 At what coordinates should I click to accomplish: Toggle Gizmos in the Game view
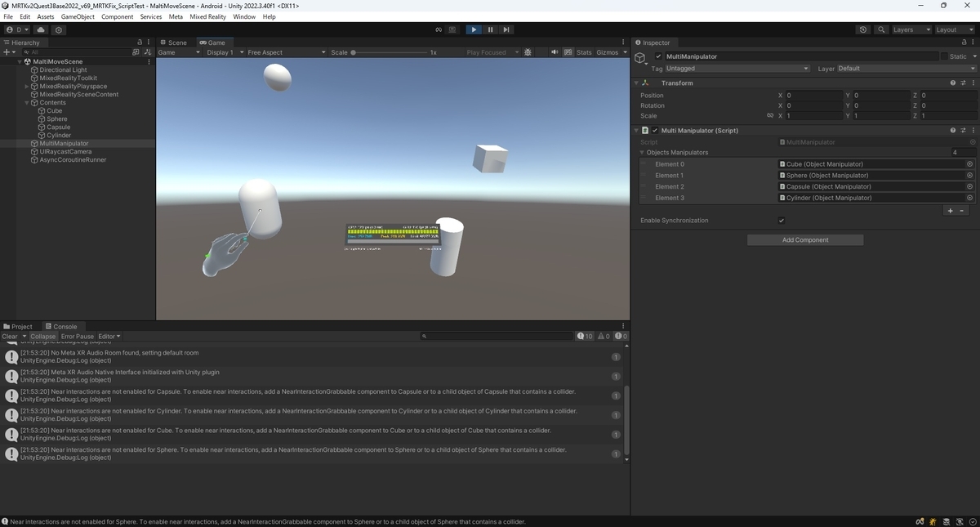pos(607,52)
